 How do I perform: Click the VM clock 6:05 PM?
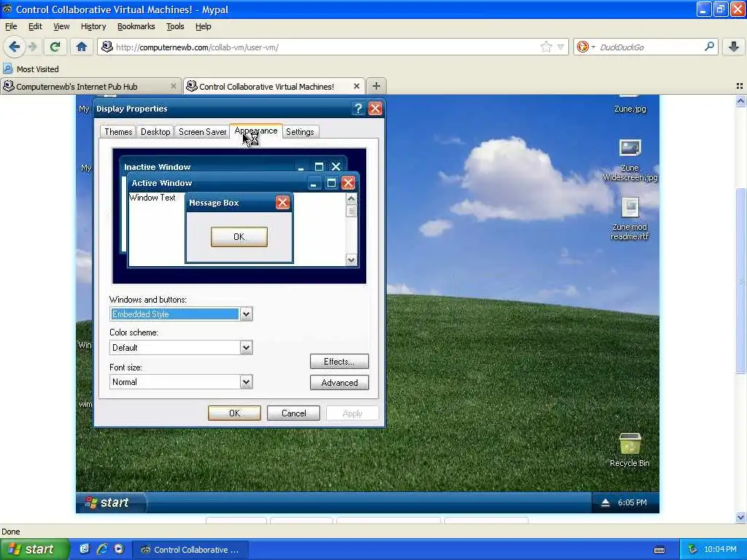click(x=632, y=502)
